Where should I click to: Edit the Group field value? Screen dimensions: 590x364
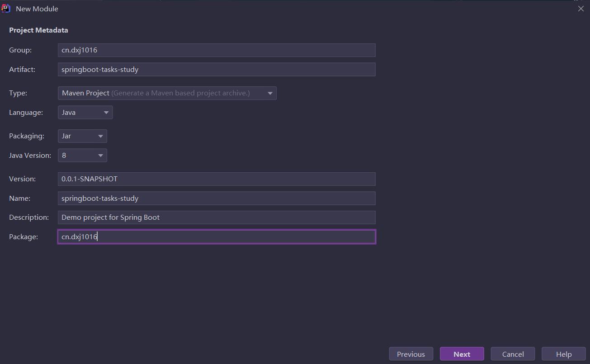(217, 50)
